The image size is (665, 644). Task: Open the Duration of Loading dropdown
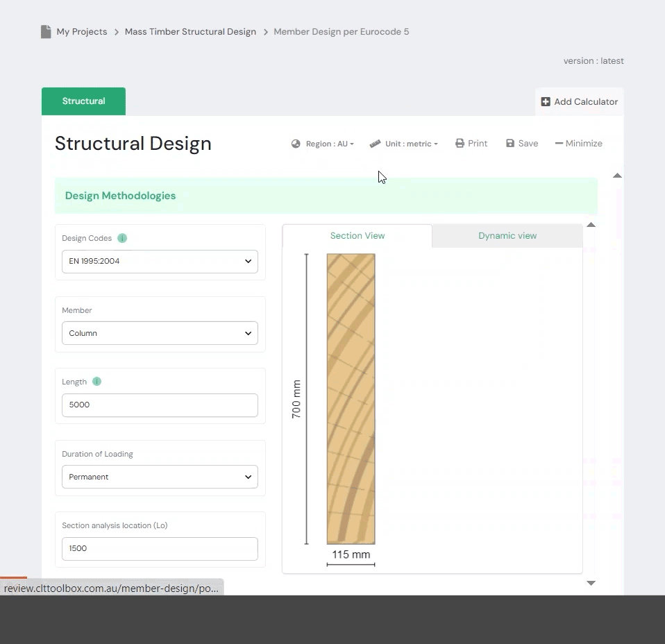pos(160,477)
